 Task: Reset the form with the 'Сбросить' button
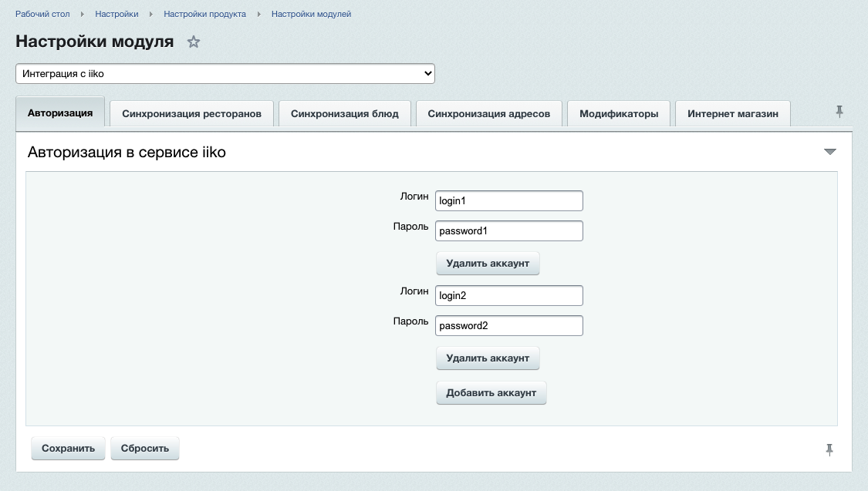[x=144, y=448]
